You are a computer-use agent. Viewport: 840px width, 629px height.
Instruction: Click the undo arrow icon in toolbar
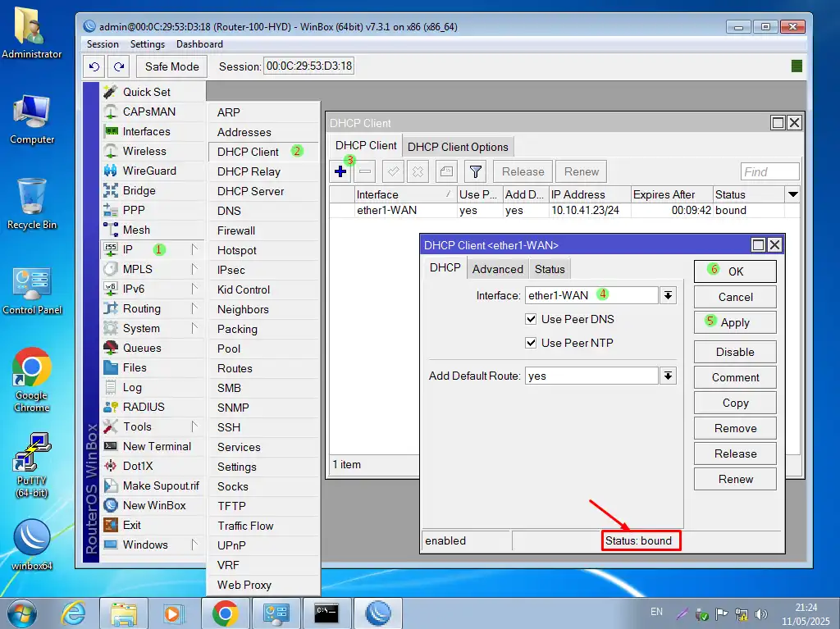click(x=94, y=66)
